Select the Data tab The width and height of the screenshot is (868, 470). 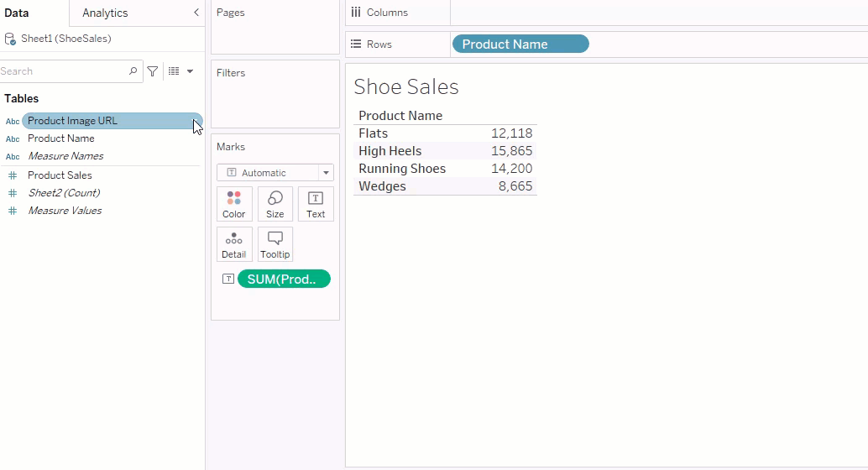(x=17, y=13)
